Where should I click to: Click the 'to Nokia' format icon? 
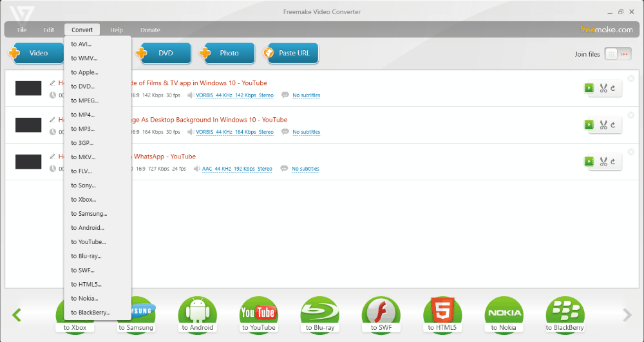(504, 314)
